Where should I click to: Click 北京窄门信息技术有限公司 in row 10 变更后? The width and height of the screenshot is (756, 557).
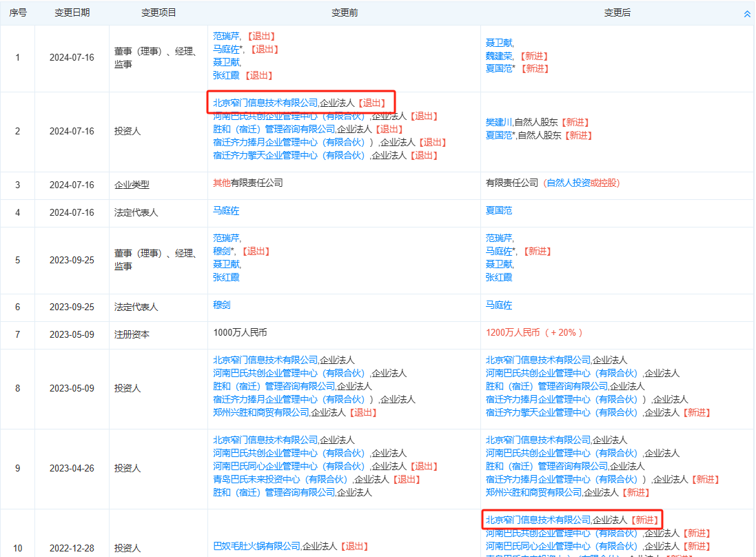(538, 520)
